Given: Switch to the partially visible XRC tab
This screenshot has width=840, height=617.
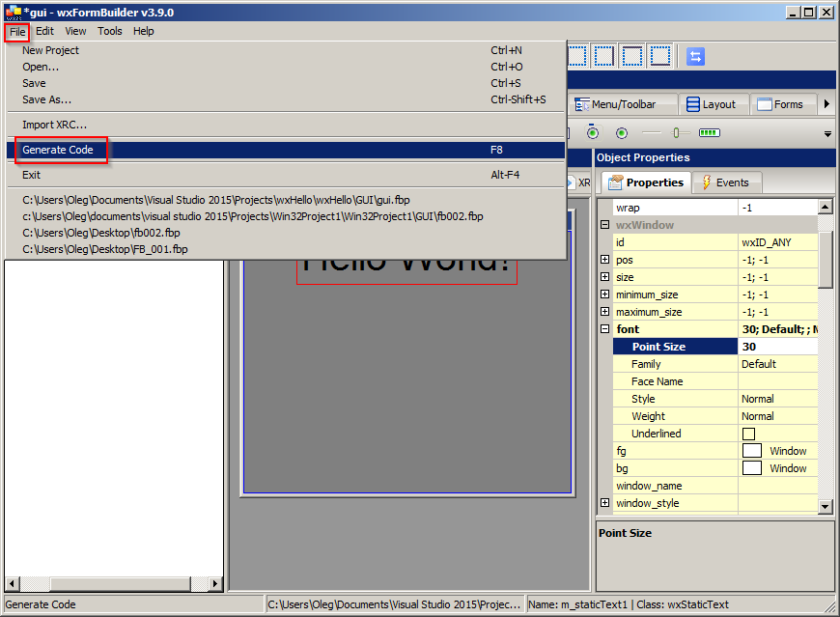Looking at the screenshot, I should tap(580, 182).
